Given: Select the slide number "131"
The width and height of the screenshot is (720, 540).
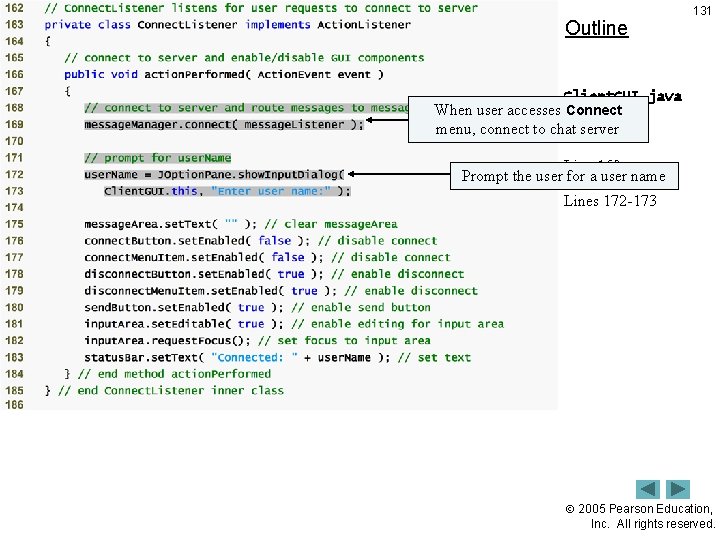Looking at the screenshot, I should [702, 11].
